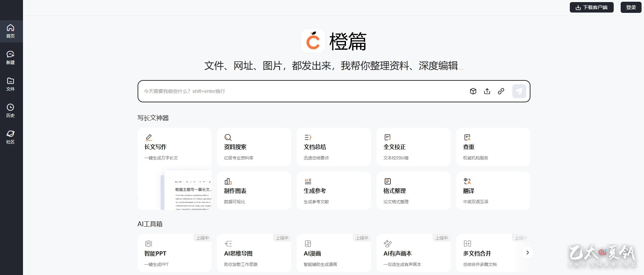Click the 长文写作 pencil icon

click(x=149, y=137)
